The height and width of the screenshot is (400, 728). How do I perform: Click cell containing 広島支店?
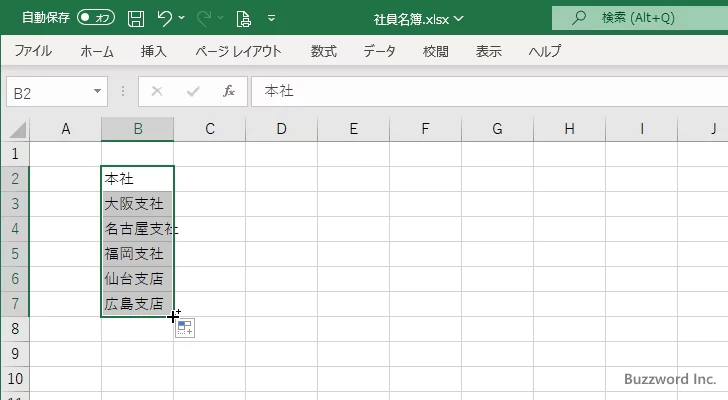pos(138,304)
